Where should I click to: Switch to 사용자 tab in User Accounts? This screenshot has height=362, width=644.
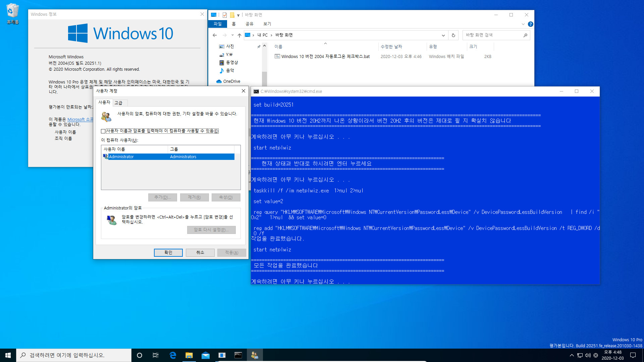coord(104,103)
